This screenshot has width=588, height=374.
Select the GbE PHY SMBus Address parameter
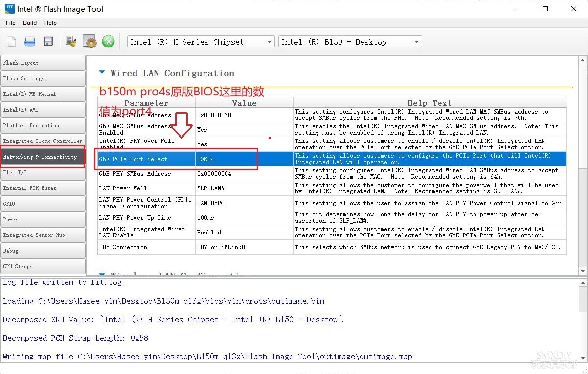coord(146,174)
